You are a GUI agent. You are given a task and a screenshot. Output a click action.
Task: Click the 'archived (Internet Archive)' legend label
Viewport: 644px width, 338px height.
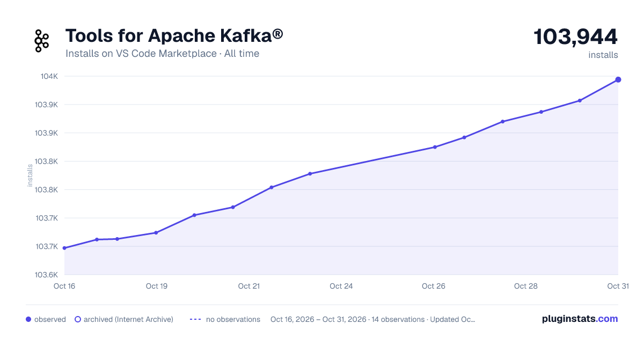128,319
